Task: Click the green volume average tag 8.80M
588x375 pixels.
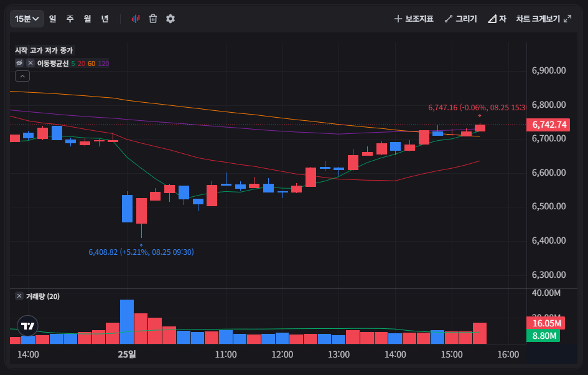Action: [x=543, y=336]
